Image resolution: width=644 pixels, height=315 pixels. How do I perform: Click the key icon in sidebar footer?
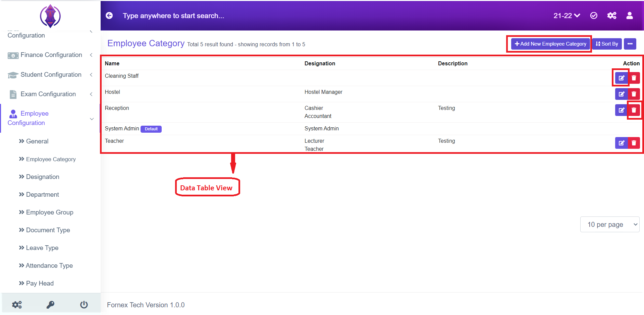(50, 305)
